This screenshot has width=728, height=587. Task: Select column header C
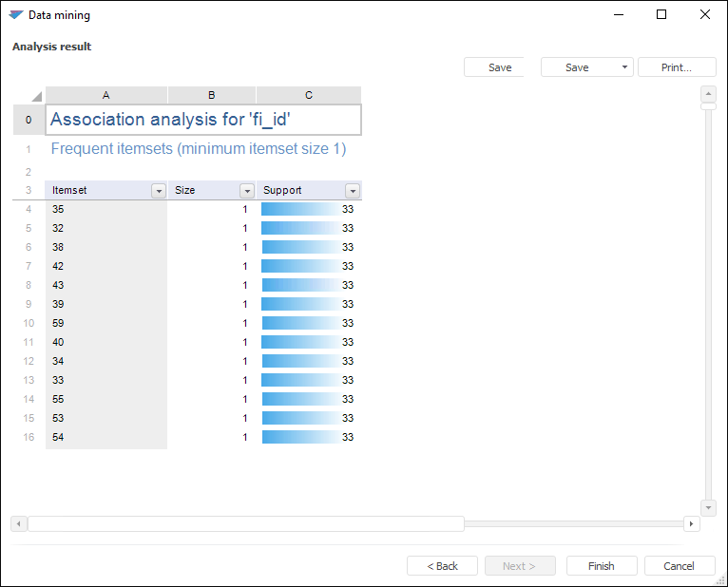click(309, 95)
